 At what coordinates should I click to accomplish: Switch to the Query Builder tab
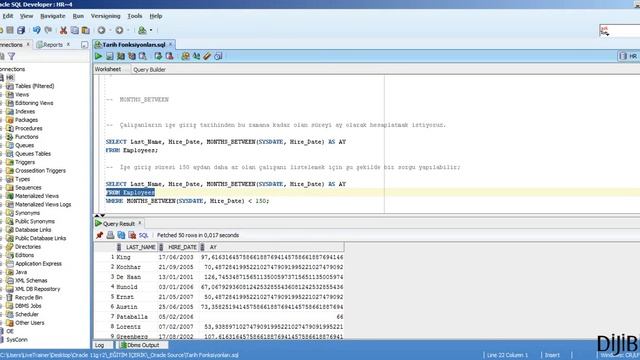pyautogui.click(x=149, y=70)
